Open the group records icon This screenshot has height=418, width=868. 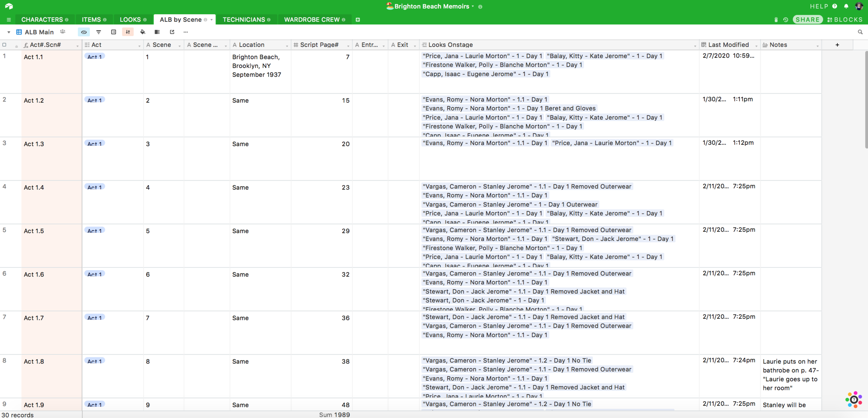(114, 32)
